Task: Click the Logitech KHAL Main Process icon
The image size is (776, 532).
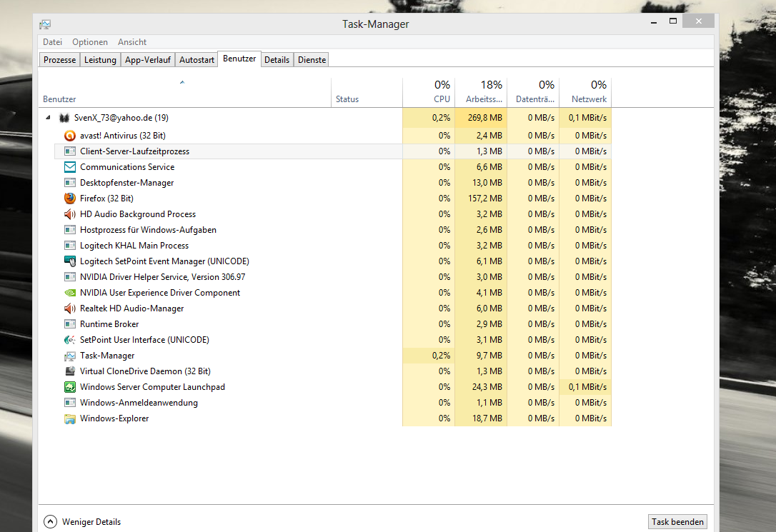Action: (70, 246)
